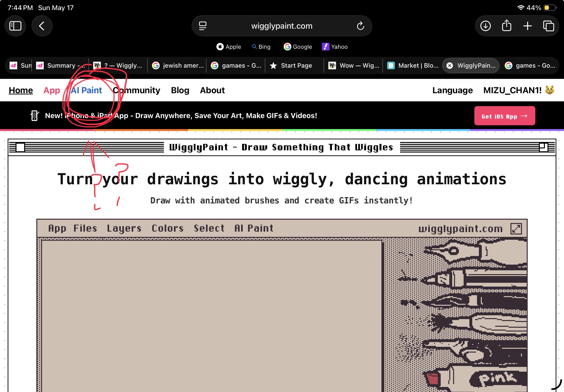Image resolution: width=564 pixels, height=392 pixels.
Task: Go back to the previous page
Action: (42, 26)
